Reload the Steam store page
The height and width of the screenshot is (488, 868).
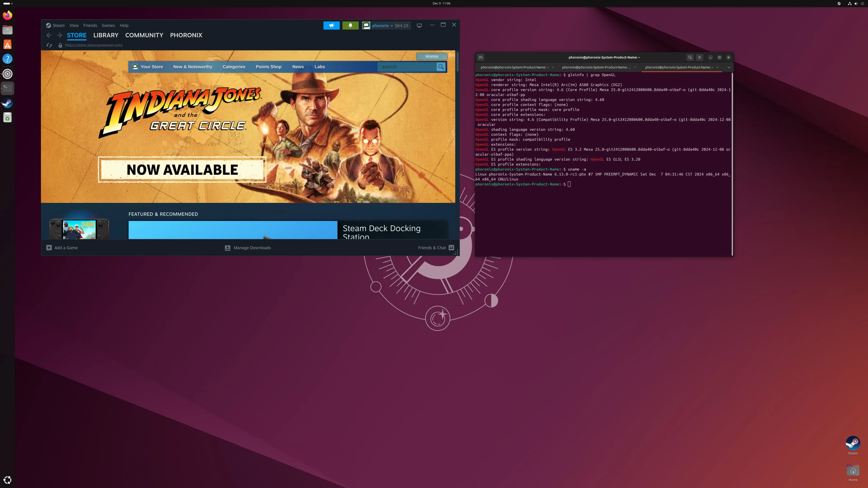(49, 45)
